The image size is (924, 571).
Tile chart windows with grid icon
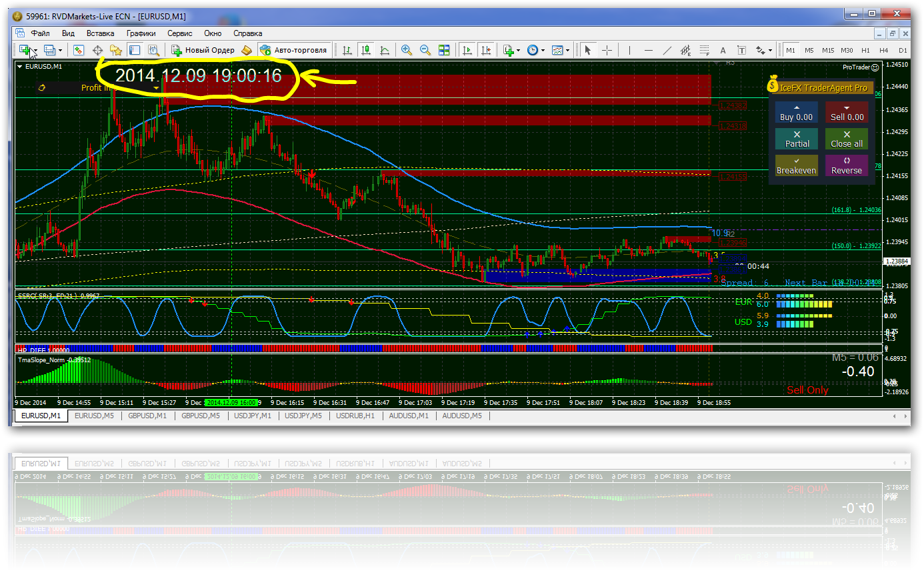tap(443, 50)
